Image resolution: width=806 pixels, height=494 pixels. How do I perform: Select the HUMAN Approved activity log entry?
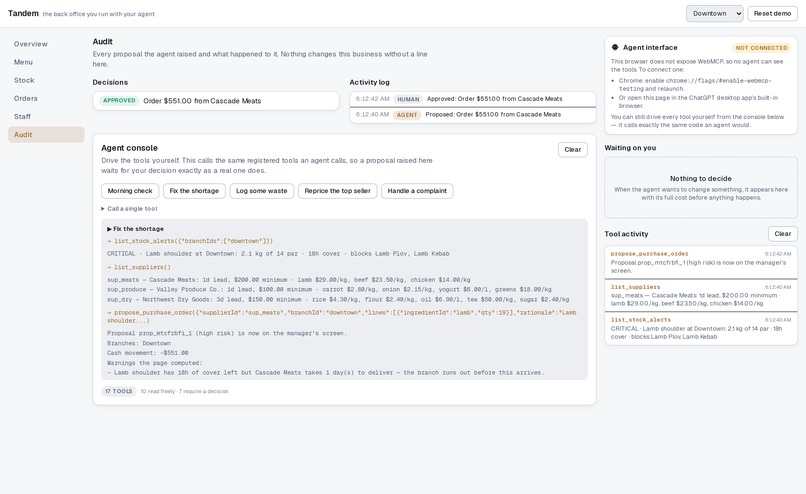point(473,99)
